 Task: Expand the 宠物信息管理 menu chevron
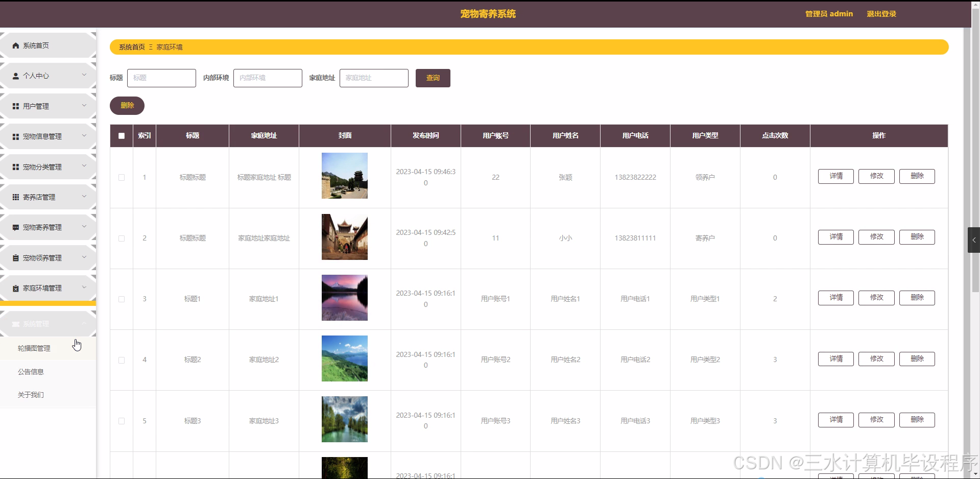click(84, 136)
